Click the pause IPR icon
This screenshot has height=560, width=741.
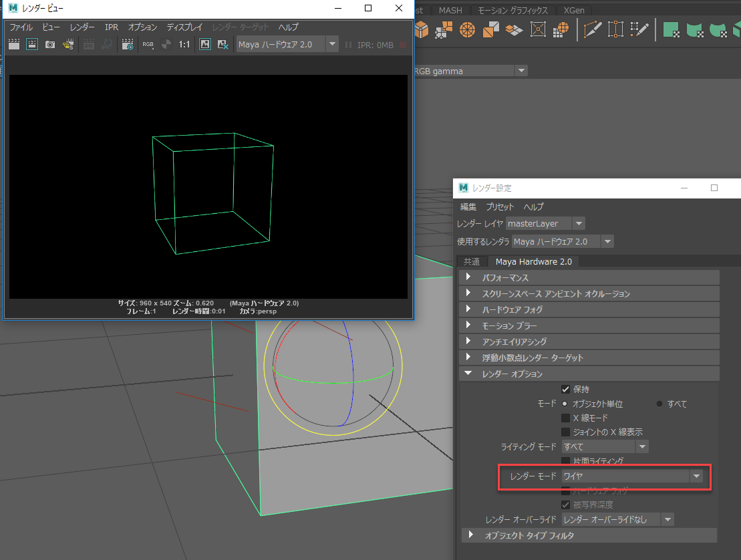click(x=348, y=45)
